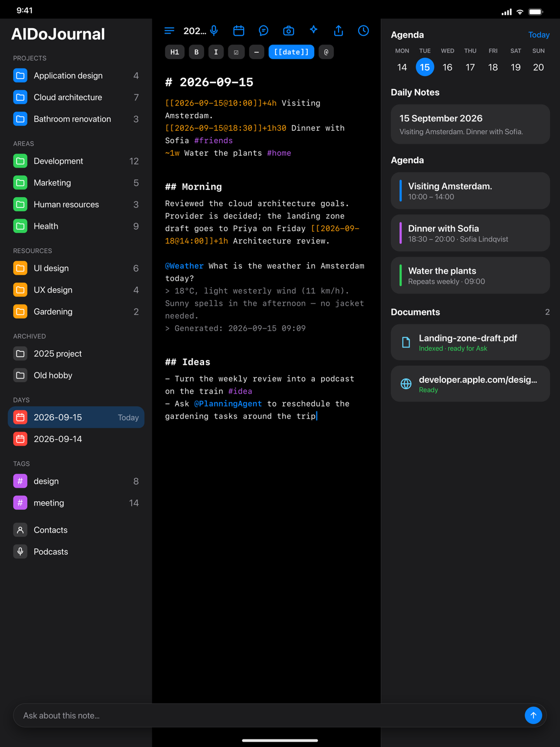This screenshot has width=560, height=747.
Task: Send question with the blue arrow button
Action: [x=533, y=716]
